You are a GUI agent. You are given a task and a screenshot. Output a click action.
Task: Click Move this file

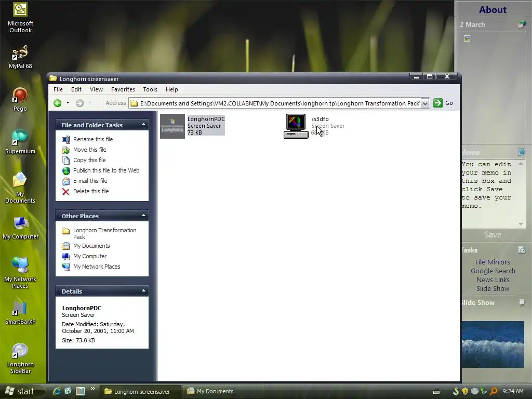89,150
